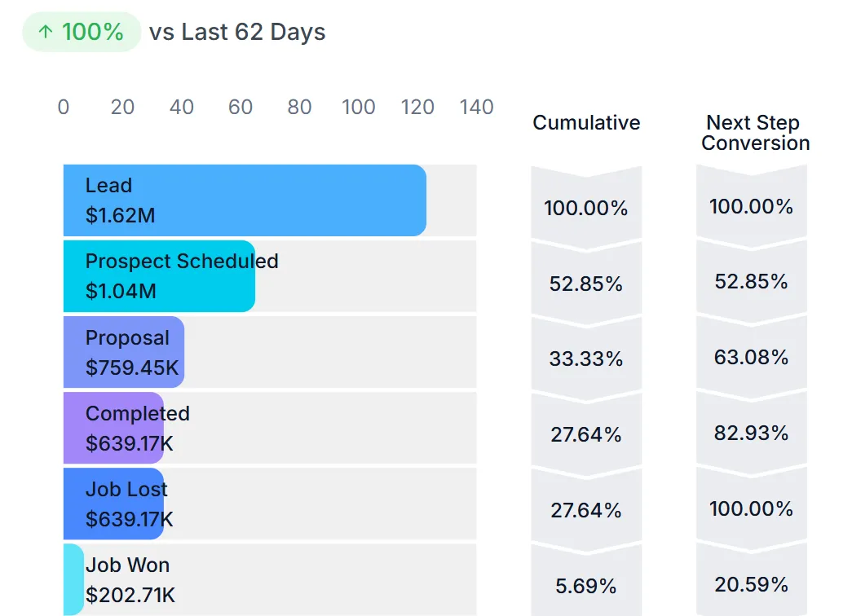Click the cyan Job Won bar
This screenshot has height=616, width=852.
coord(73,579)
